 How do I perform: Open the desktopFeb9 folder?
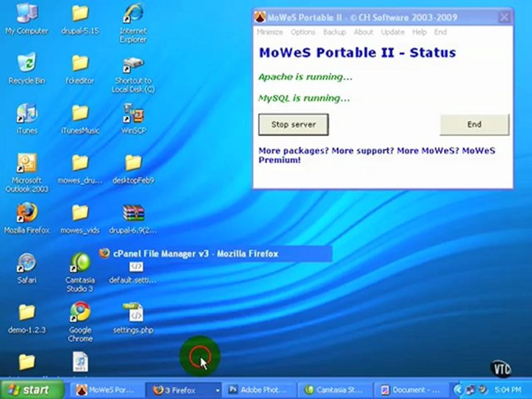tap(134, 168)
